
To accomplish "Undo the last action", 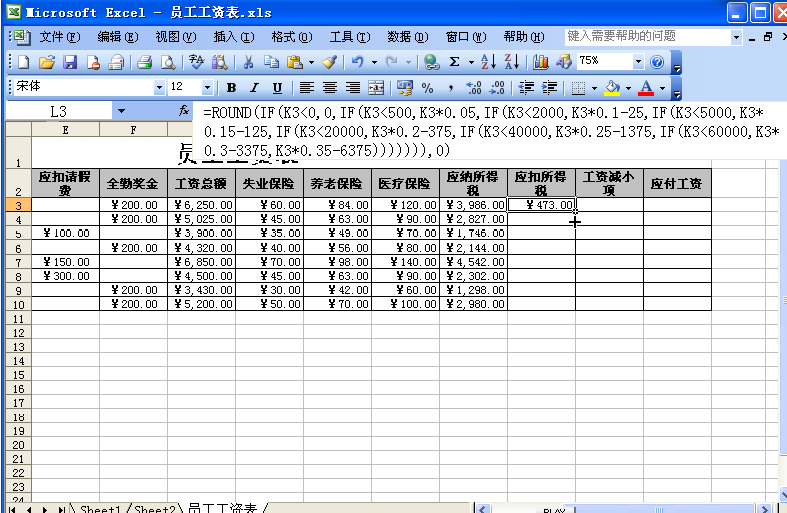I will coord(357,62).
